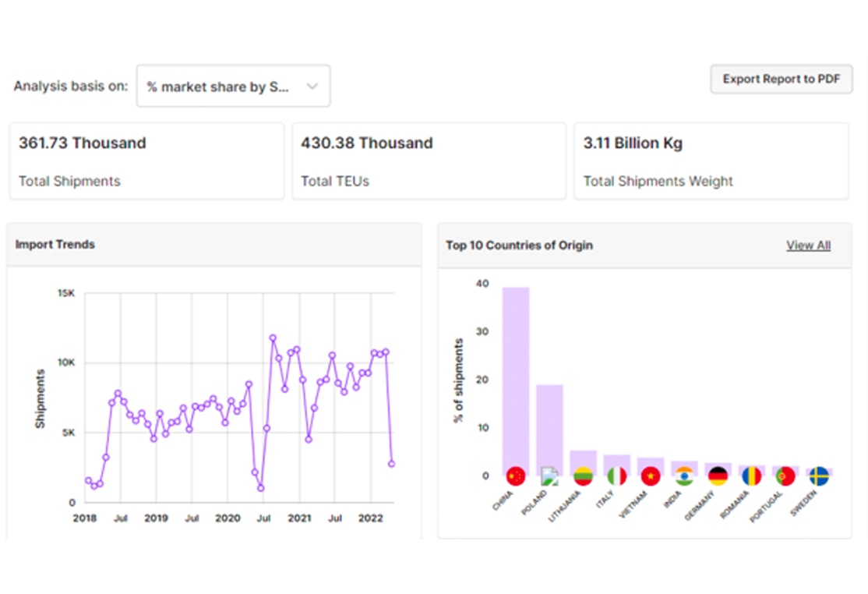Image resolution: width=868 pixels, height=594 pixels.
Task: Select the India flag icon
Action: (x=684, y=476)
